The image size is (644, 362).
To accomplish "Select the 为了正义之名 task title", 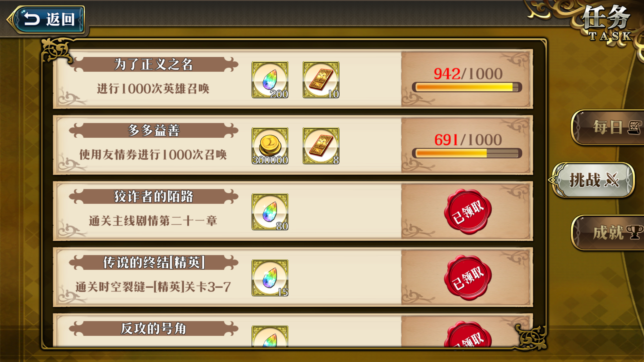I will click(154, 64).
